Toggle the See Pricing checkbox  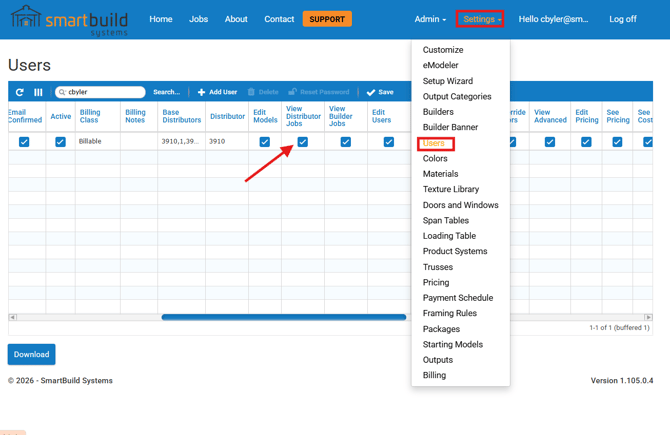(617, 142)
